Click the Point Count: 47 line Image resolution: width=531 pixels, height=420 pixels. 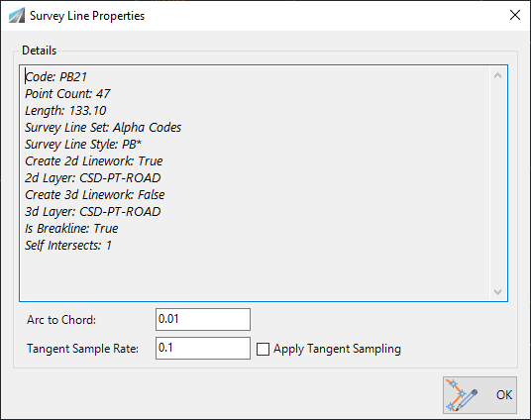[x=67, y=94]
